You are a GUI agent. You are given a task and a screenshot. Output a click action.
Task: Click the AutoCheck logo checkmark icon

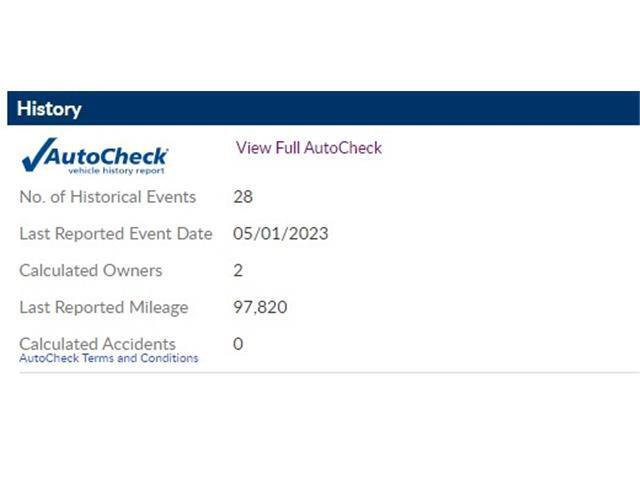pos(39,154)
